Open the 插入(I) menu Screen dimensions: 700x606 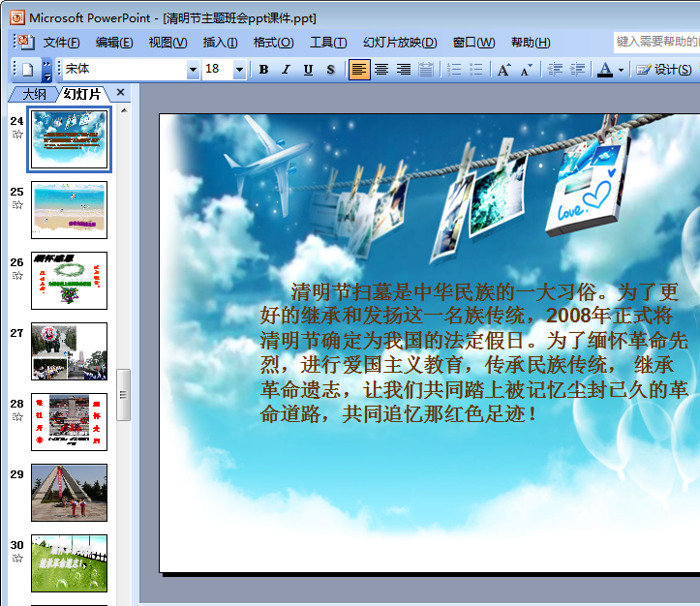coord(220,43)
